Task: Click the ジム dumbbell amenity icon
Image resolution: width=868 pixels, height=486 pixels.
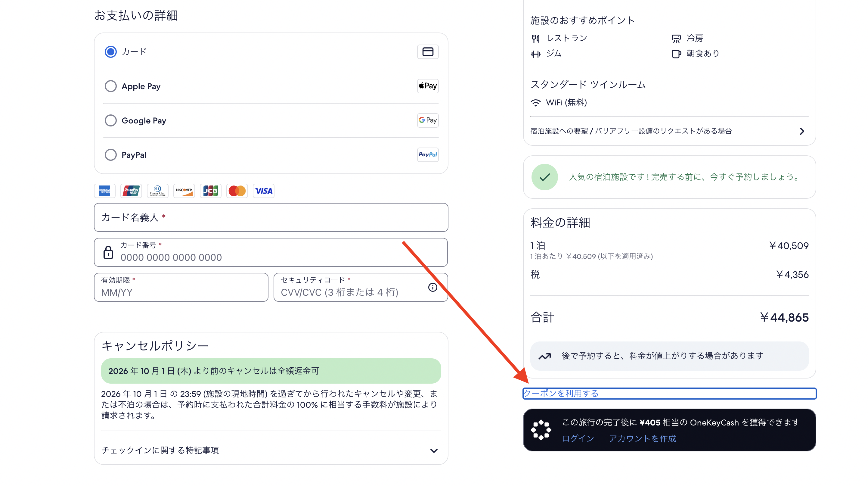Action: [535, 54]
